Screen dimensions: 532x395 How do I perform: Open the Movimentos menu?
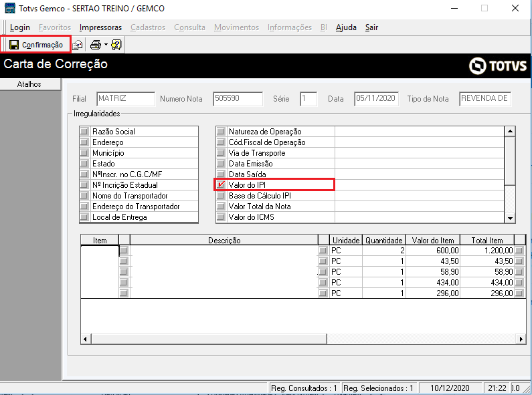coord(236,27)
